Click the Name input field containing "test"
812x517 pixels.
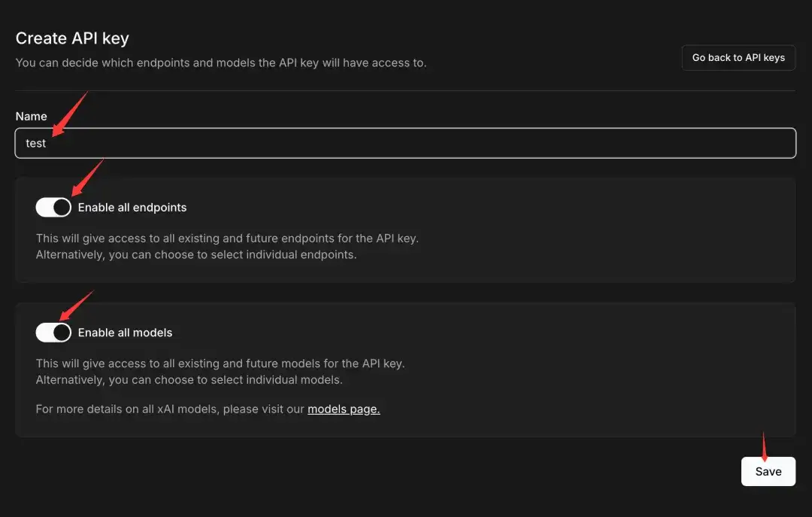[406, 143]
